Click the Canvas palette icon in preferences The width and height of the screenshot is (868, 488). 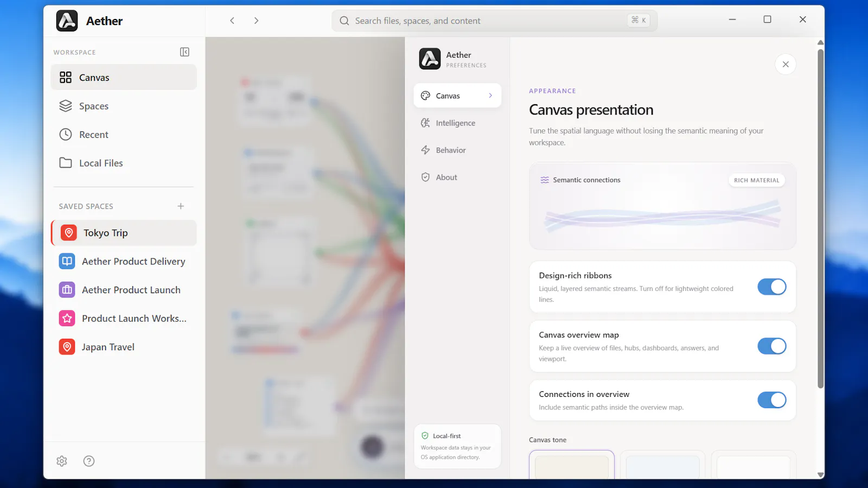coord(425,96)
